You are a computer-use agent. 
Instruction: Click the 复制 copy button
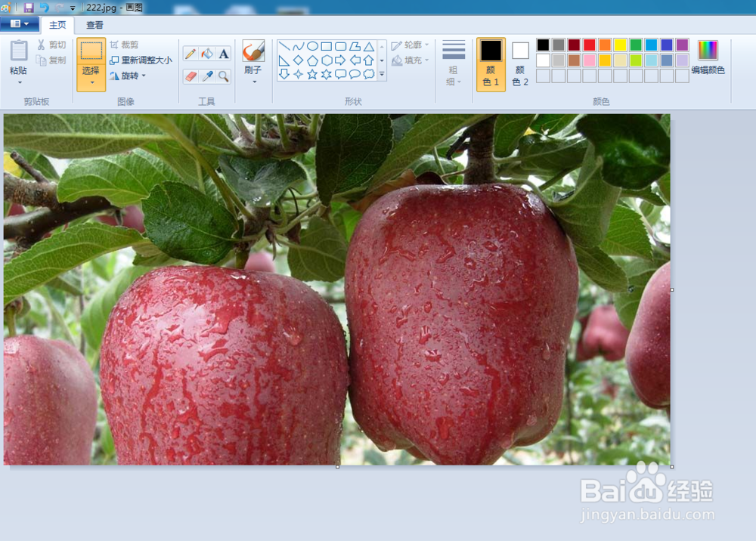pyautogui.click(x=51, y=60)
